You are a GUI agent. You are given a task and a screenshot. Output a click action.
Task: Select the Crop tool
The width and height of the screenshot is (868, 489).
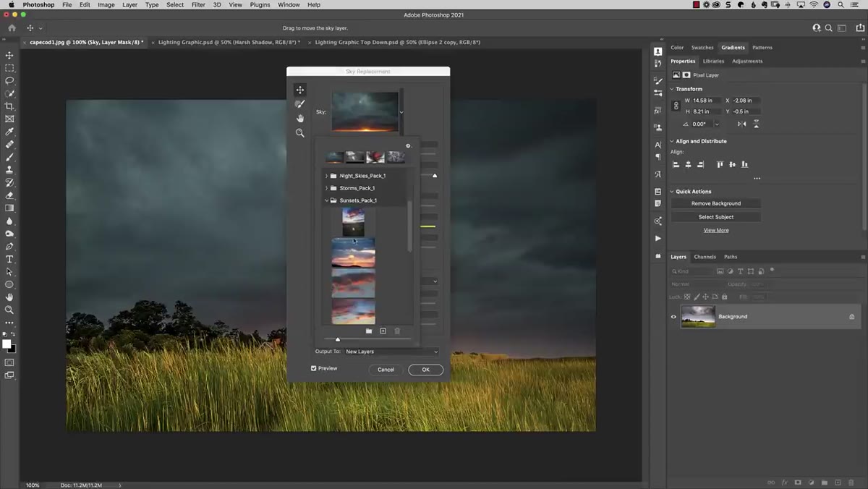(9, 106)
